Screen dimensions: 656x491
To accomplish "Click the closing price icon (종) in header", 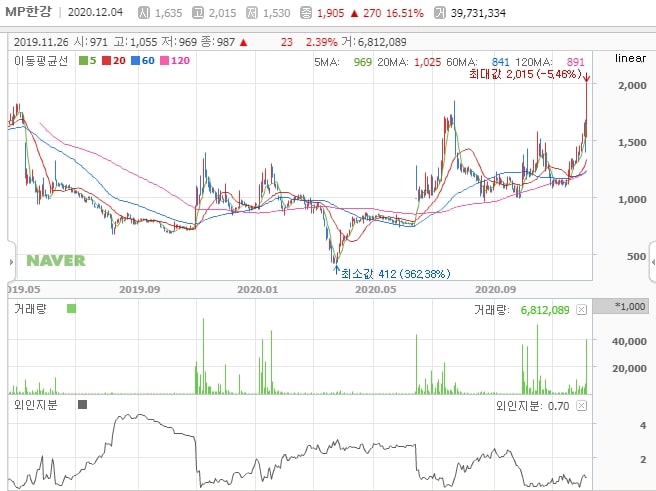I will pyautogui.click(x=306, y=13).
